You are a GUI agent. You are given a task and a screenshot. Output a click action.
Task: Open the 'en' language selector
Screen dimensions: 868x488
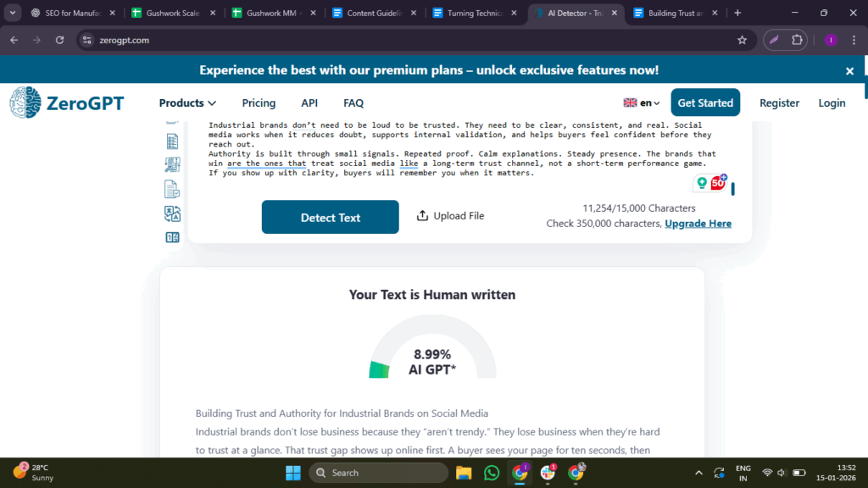642,103
